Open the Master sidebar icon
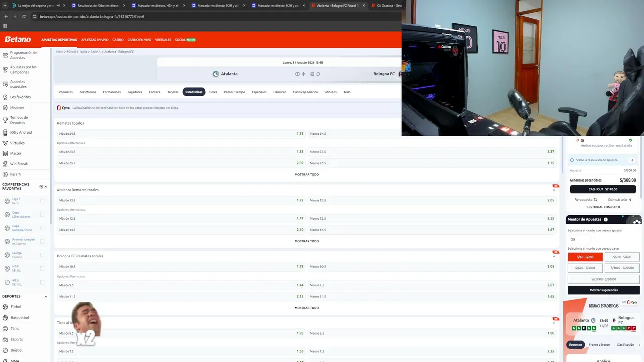 click(x=5, y=153)
